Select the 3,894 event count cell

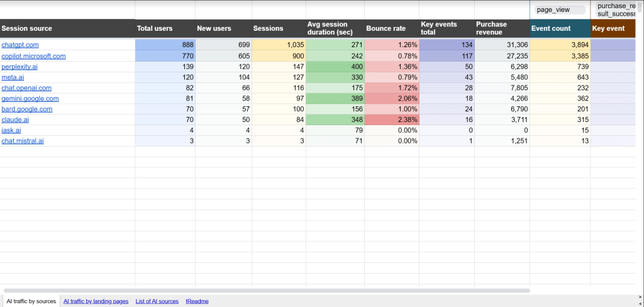[560, 45]
